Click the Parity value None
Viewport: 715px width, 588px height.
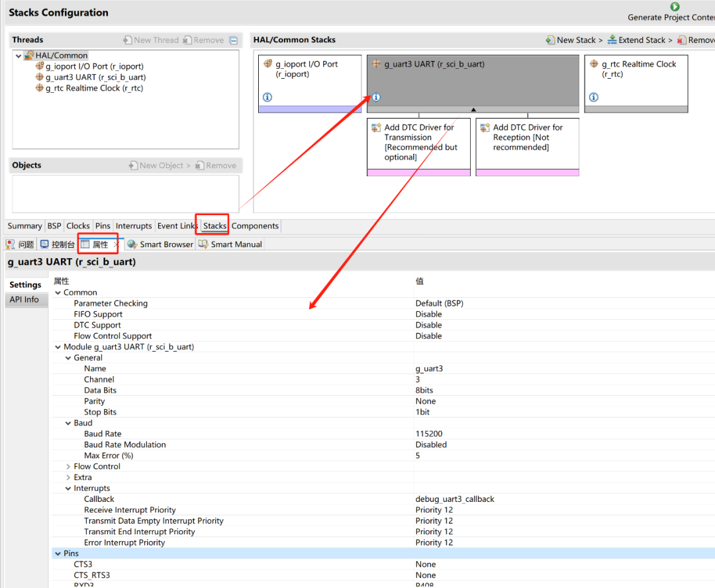point(426,401)
